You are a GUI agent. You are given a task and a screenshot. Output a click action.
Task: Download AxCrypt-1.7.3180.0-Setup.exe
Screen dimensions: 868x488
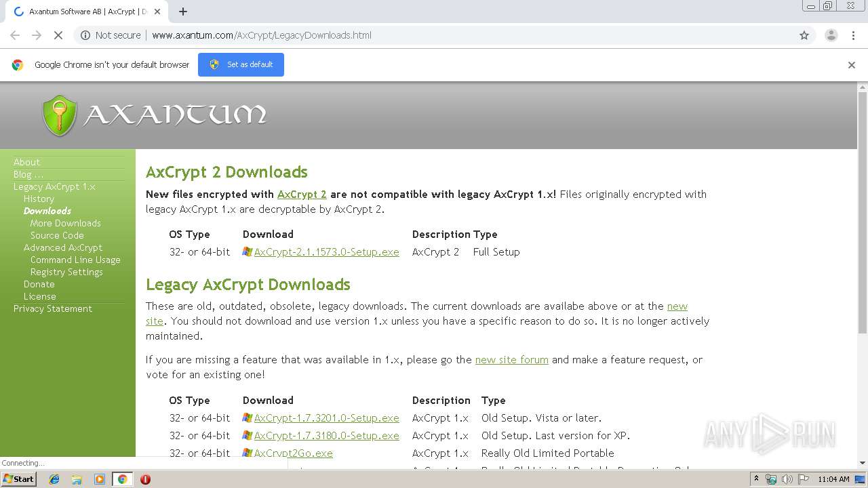click(x=326, y=435)
